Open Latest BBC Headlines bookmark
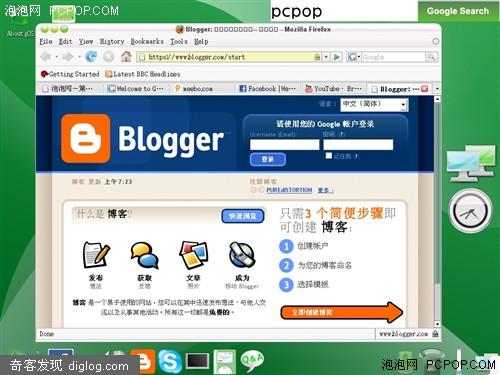This screenshot has height=375, width=500. [x=143, y=74]
